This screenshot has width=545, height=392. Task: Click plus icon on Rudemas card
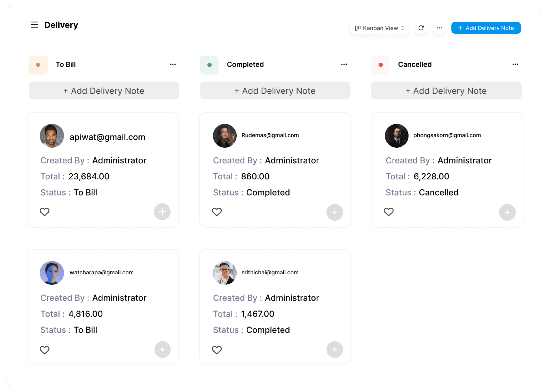click(335, 212)
